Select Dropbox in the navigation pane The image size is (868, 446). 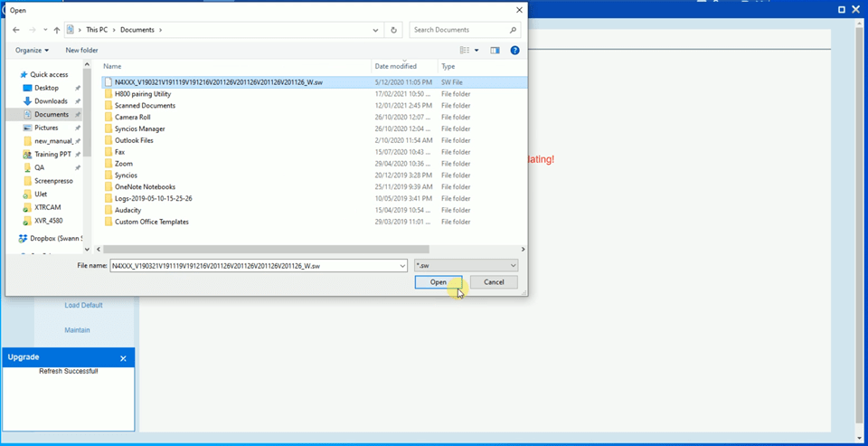click(x=54, y=239)
